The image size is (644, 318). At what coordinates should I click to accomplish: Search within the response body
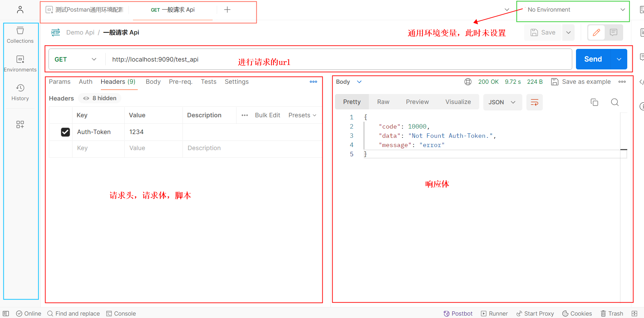click(x=615, y=102)
